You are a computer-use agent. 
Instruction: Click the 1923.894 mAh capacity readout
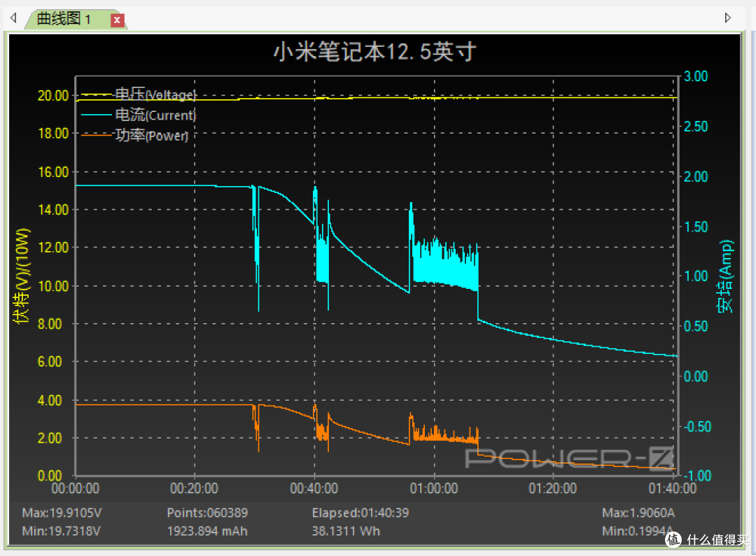tap(207, 531)
